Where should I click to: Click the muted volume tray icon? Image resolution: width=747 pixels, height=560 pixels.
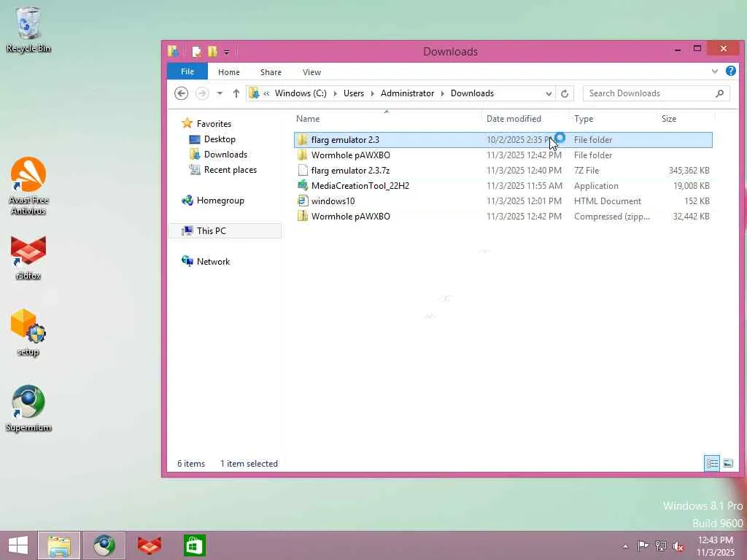click(x=678, y=546)
